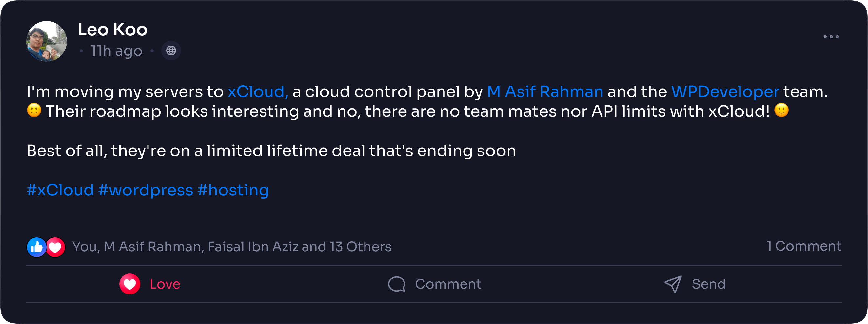Click the 11h ago timestamp
Screen dimensions: 868x324
point(117,51)
